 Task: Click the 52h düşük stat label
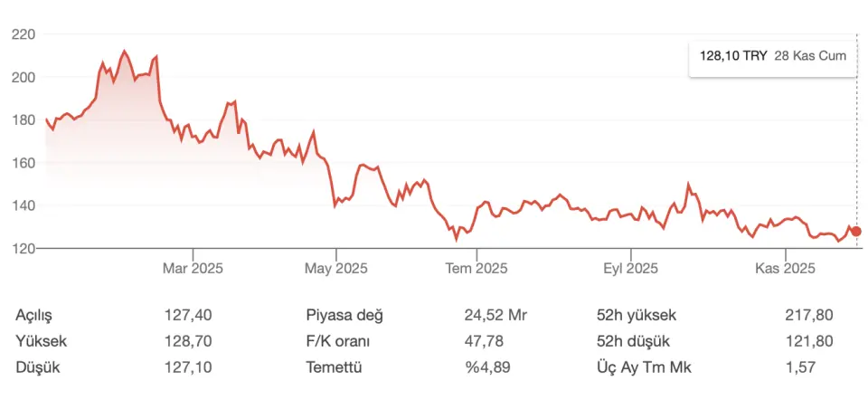(632, 341)
